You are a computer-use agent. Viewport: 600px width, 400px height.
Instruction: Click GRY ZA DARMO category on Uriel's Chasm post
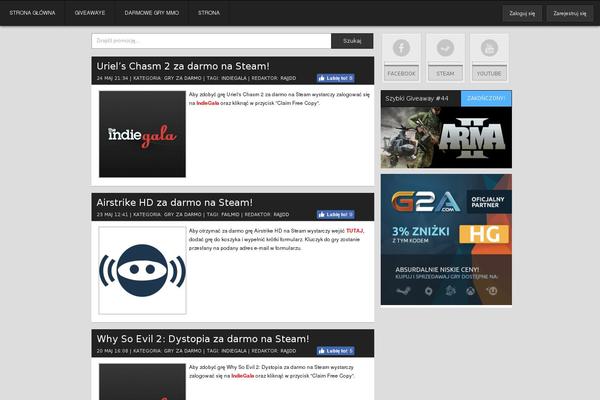point(183,78)
